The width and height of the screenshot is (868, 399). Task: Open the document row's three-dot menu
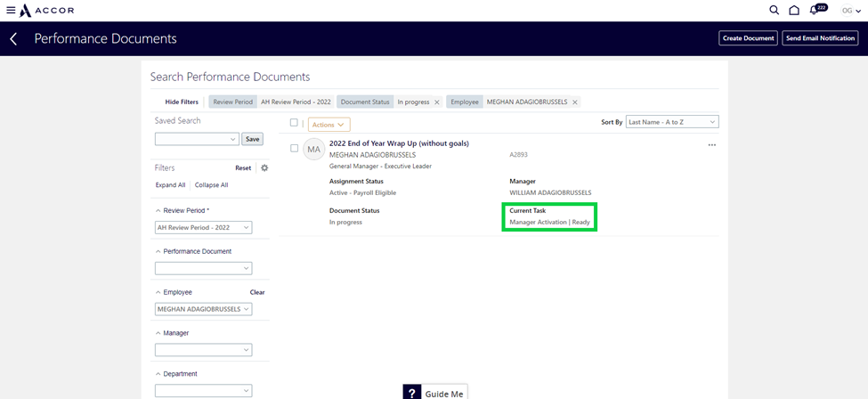click(x=712, y=145)
